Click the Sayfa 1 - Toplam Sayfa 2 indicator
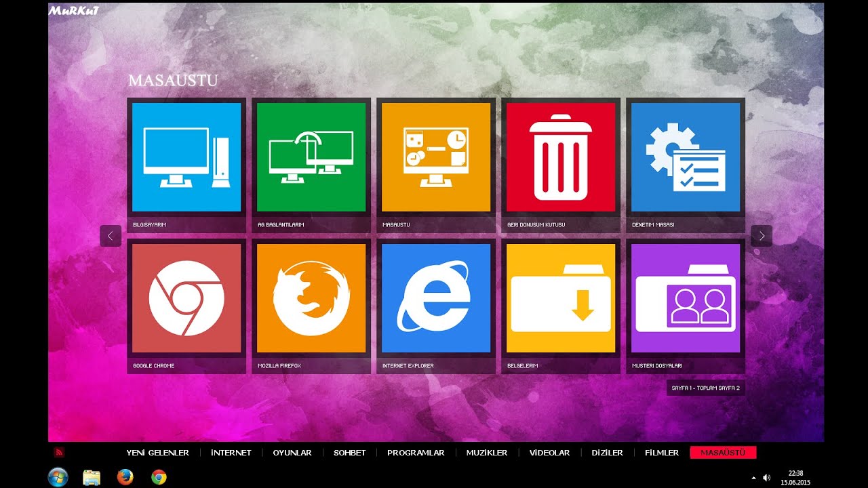 (x=705, y=388)
